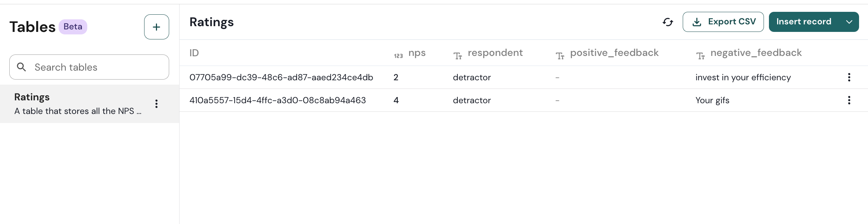Expand the Insert record dropdown arrow
Viewport: 868px width, 224px height.
(x=849, y=22)
